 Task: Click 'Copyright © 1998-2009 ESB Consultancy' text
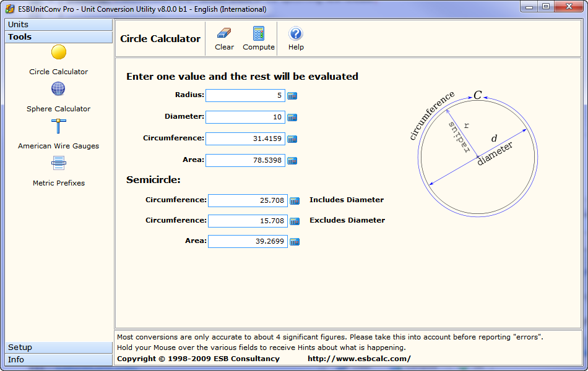tap(199, 359)
